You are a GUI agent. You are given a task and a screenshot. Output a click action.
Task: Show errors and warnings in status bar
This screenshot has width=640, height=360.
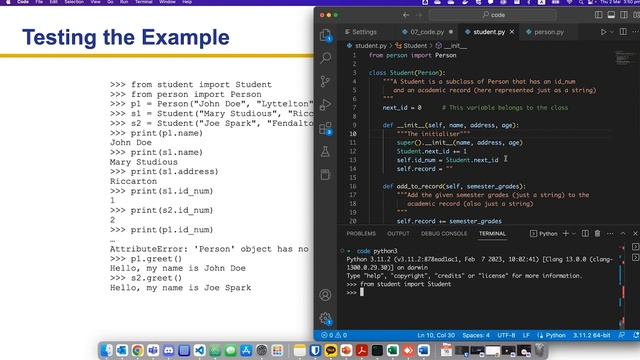(334, 335)
